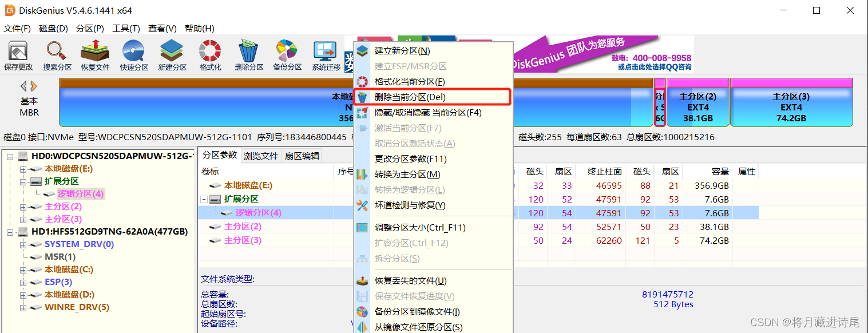This screenshot has height=333, width=868.
Task: Open the 工具(T) menu
Action: (x=126, y=29)
